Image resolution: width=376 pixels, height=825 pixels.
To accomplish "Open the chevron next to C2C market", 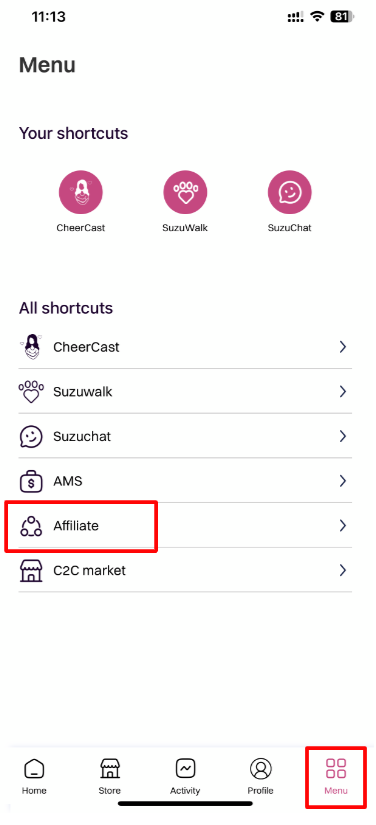I will point(343,570).
